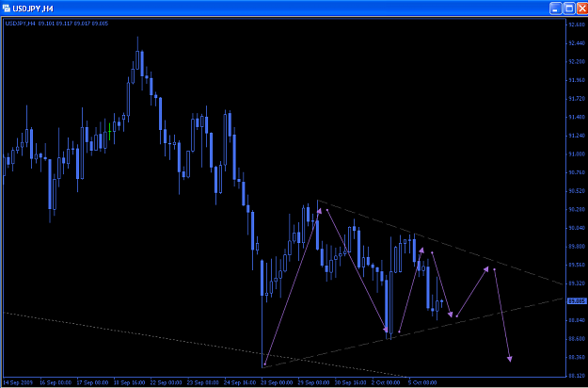Viewport: 588px width, 388px height.
Task: Click the 30 Sep 16:00 time axis label
Action: click(352, 382)
